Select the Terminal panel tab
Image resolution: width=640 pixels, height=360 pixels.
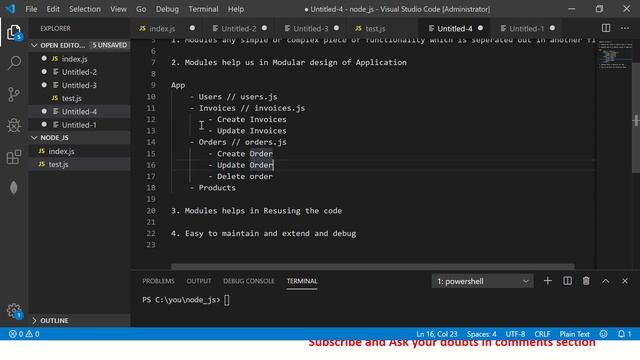(x=302, y=281)
